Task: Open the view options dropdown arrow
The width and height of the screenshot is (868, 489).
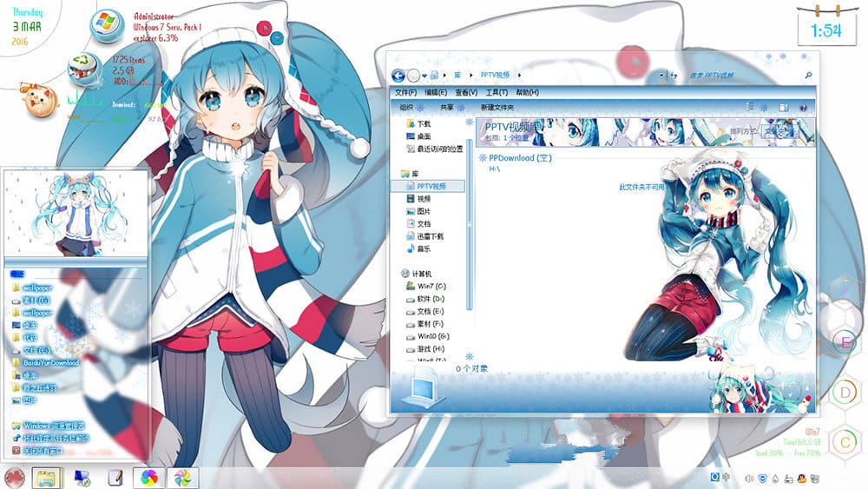Action: point(764,108)
